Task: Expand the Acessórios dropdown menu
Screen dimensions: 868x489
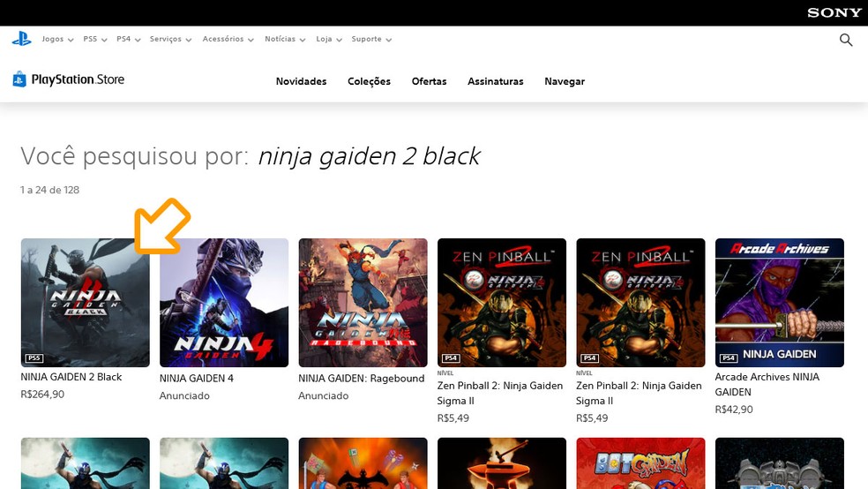Action: coord(228,40)
